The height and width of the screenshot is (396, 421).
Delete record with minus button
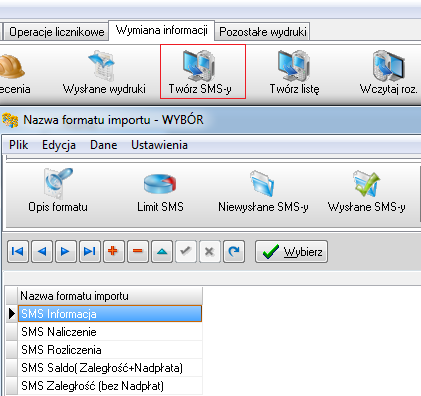click(138, 251)
